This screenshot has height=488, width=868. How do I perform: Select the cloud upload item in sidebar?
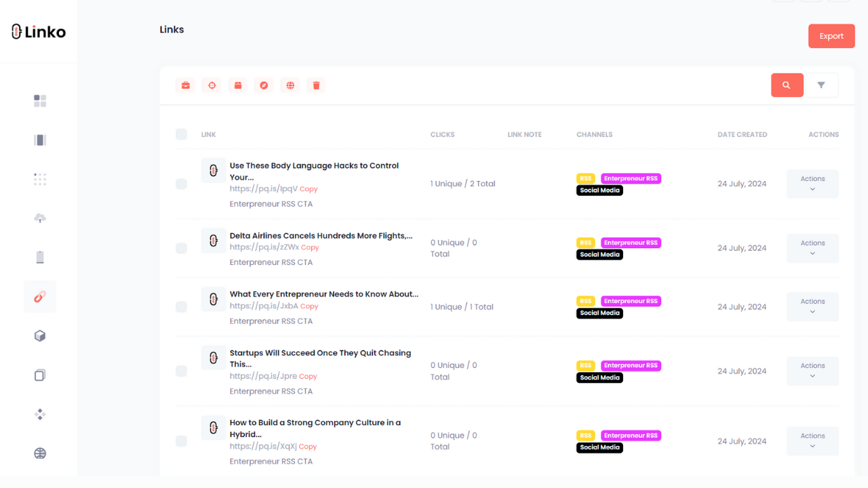pos(40,218)
